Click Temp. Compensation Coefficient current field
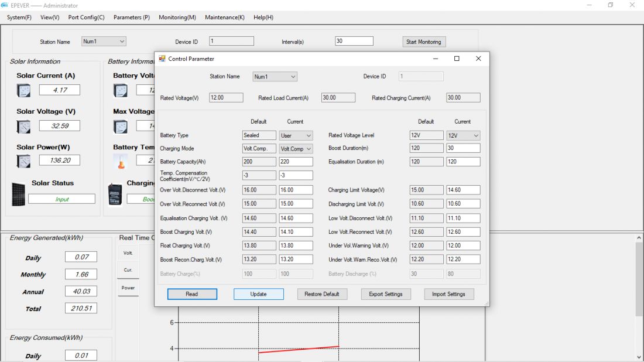 (x=296, y=176)
